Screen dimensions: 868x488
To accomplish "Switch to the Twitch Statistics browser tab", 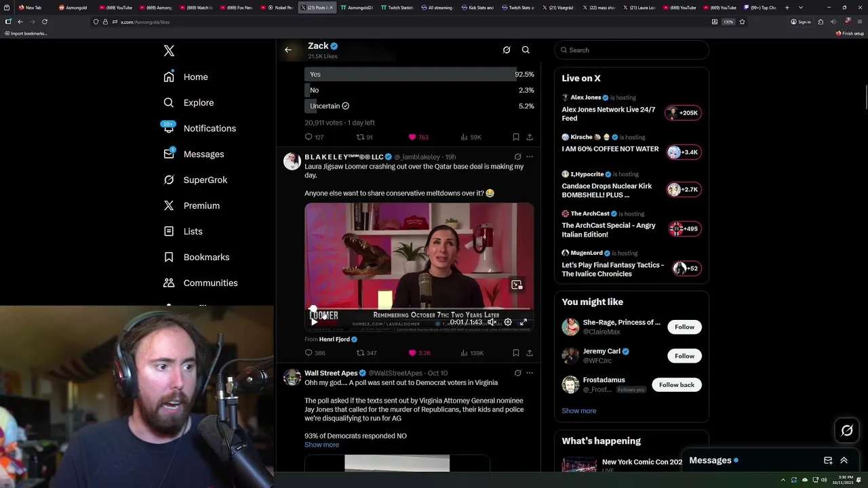I will [x=397, y=7].
